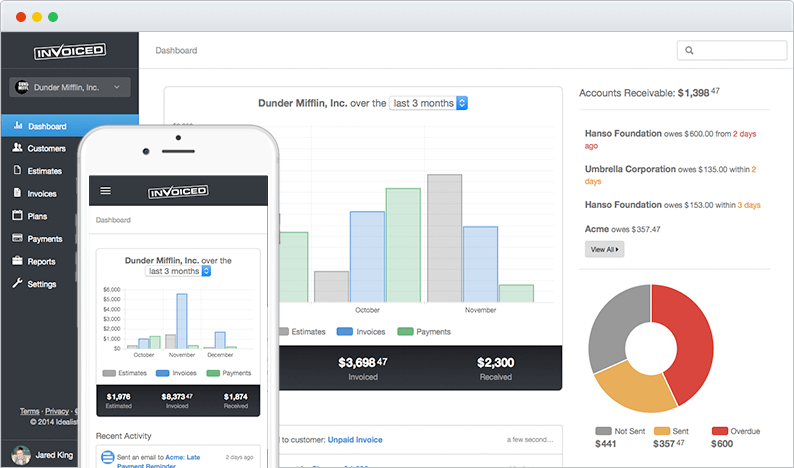Click the Invoices file icon

click(x=17, y=192)
